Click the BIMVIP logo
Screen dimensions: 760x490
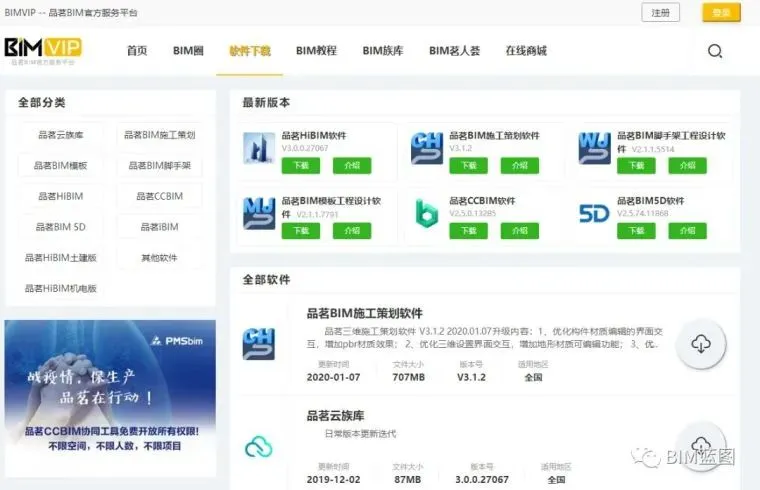click(43, 50)
